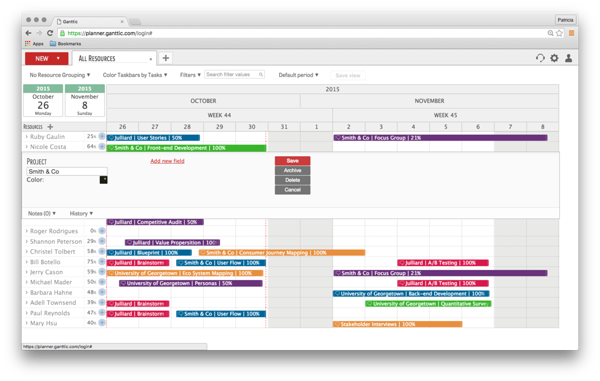Open No Resource Grouping dropdown
Viewport: 600px width, 381px height.
[60, 75]
